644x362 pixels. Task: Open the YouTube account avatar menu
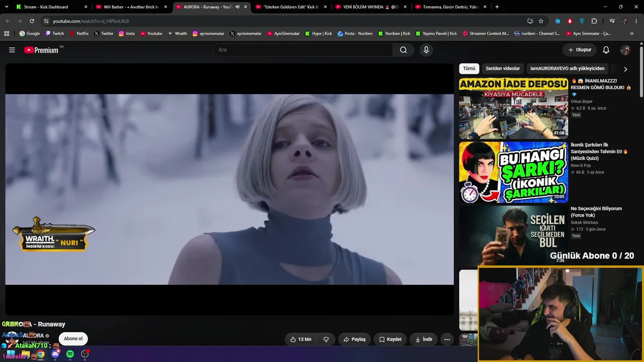625,50
